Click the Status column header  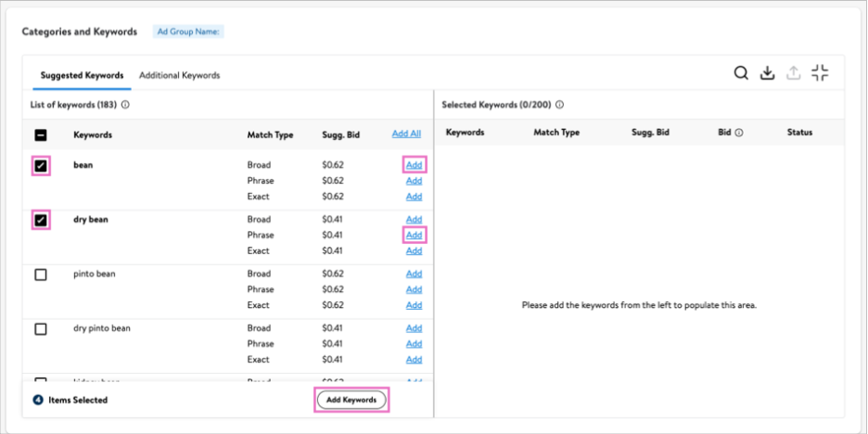coord(800,133)
